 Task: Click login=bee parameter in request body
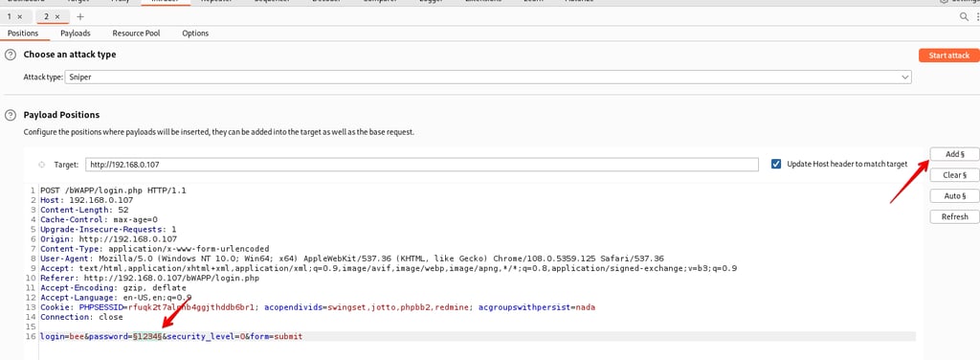[x=62, y=336]
